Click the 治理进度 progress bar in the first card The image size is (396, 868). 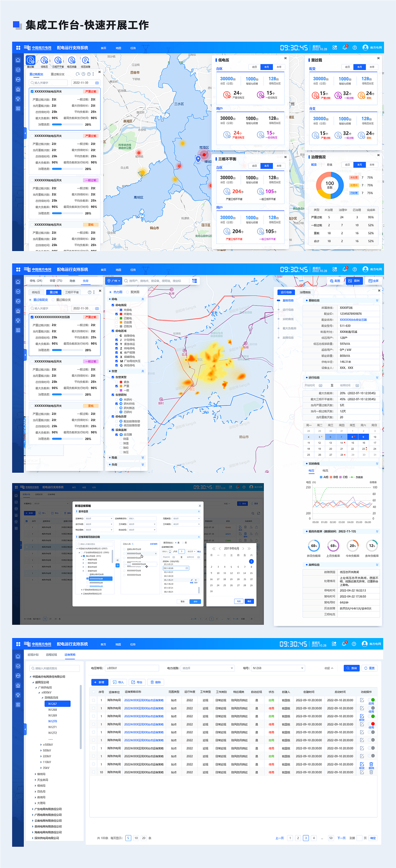67,124
